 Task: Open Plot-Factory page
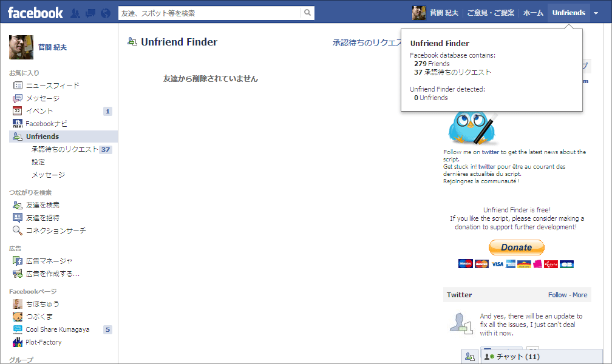44,342
